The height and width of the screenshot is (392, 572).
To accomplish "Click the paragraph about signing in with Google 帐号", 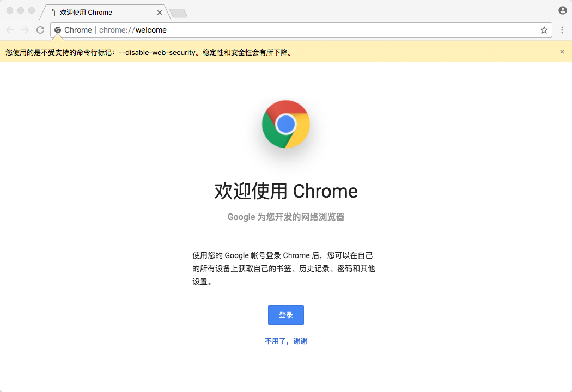I will (x=284, y=268).
